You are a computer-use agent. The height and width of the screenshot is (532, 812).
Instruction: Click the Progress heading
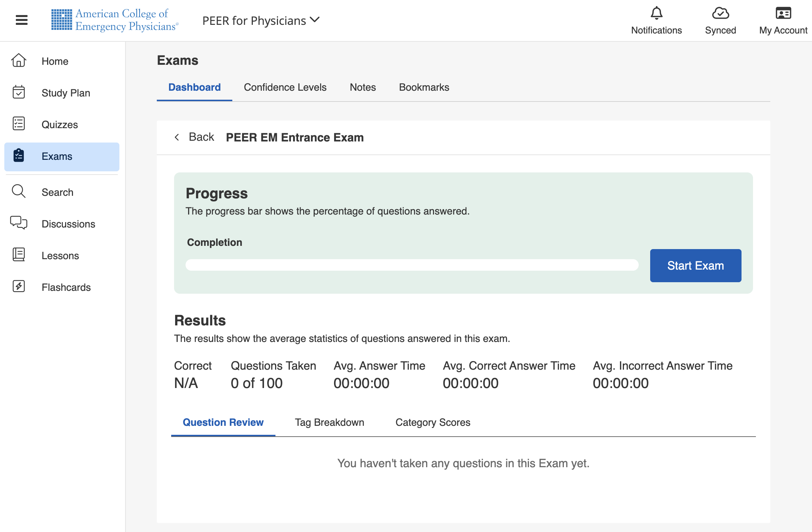click(x=217, y=193)
